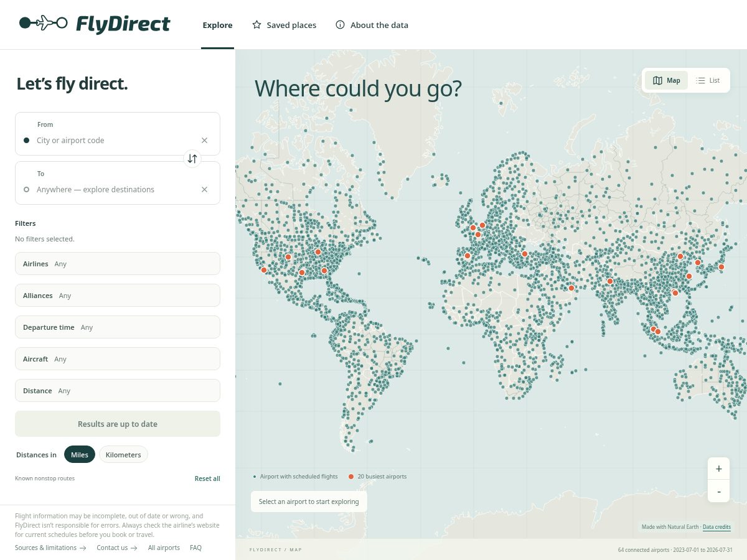The image size is (747, 560).
Task: Open Sources & limitations link
Action: 50,548
